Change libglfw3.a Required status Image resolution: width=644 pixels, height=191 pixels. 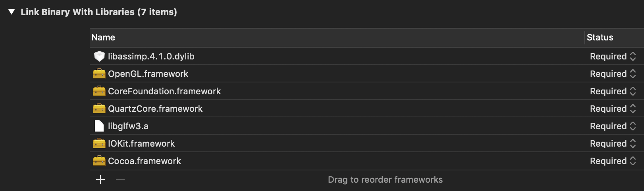pos(613,126)
